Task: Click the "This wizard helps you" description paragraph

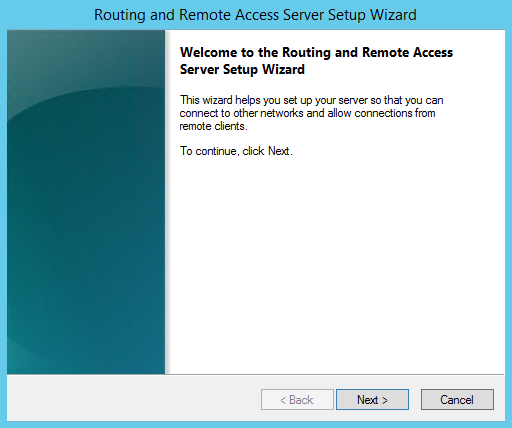Action: point(311,113)
